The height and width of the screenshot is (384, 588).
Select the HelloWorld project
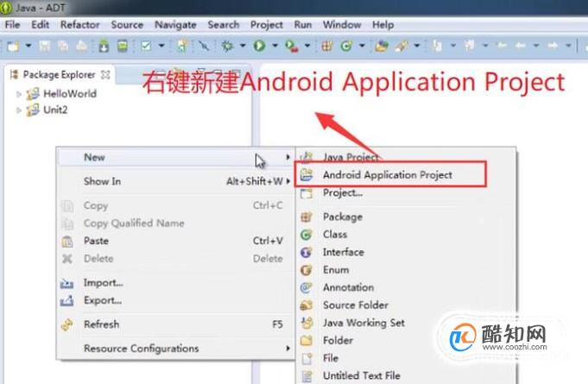pyautogui.click(x=70, y=94)
